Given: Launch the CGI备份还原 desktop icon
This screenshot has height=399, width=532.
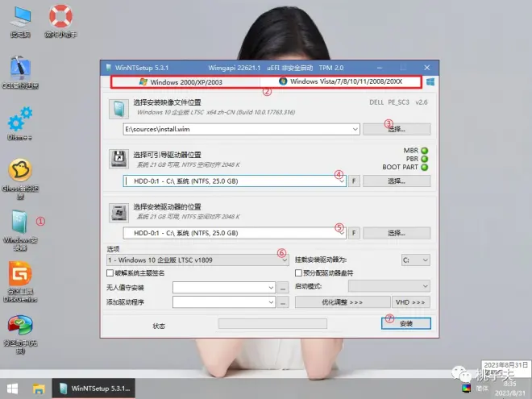Looking at the screenshot, I should [20, 73].
